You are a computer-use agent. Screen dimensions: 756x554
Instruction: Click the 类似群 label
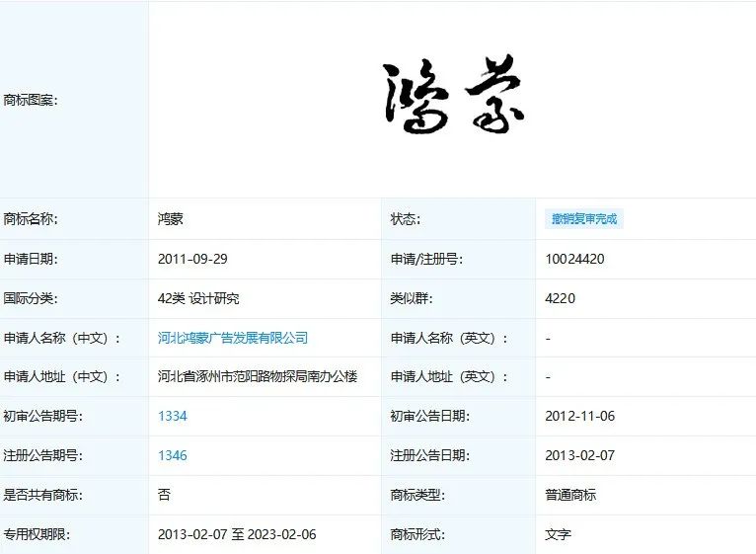412,298
